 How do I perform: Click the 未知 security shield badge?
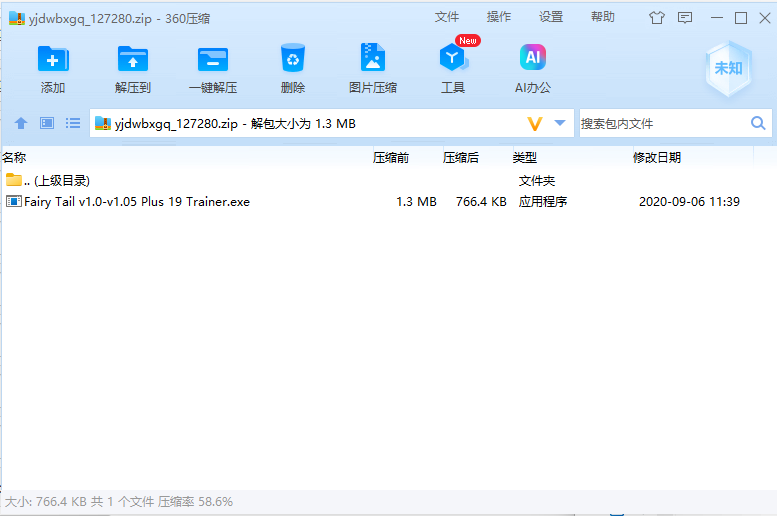(x=728, y=68)
